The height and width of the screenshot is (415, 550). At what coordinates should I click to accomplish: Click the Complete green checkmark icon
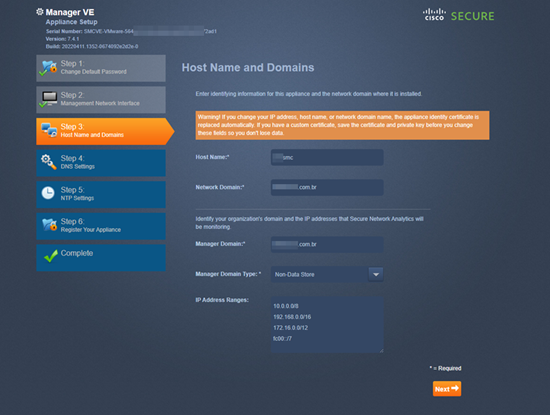tap(51, 256)
